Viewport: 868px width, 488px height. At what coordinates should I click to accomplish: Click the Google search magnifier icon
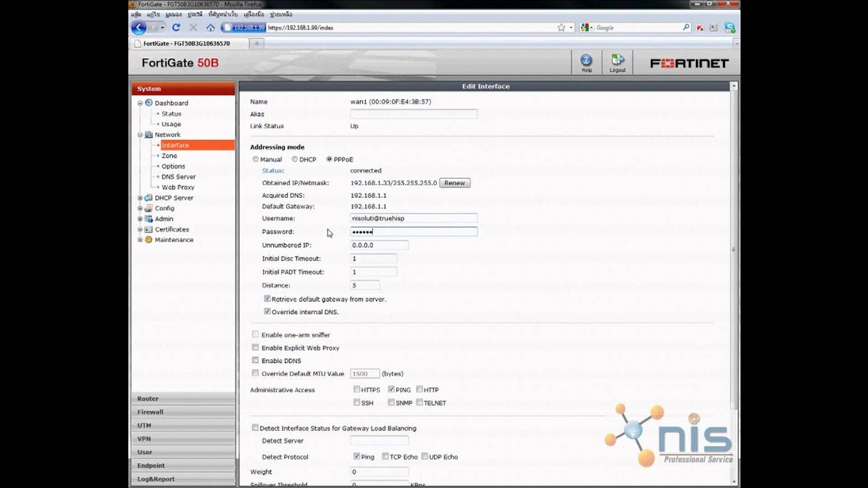tap(686, 28)
